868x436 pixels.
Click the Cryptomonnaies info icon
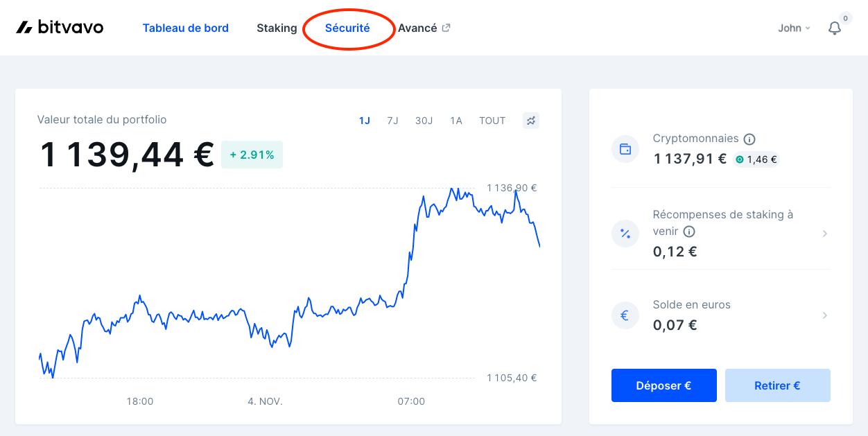coord(749,139)
